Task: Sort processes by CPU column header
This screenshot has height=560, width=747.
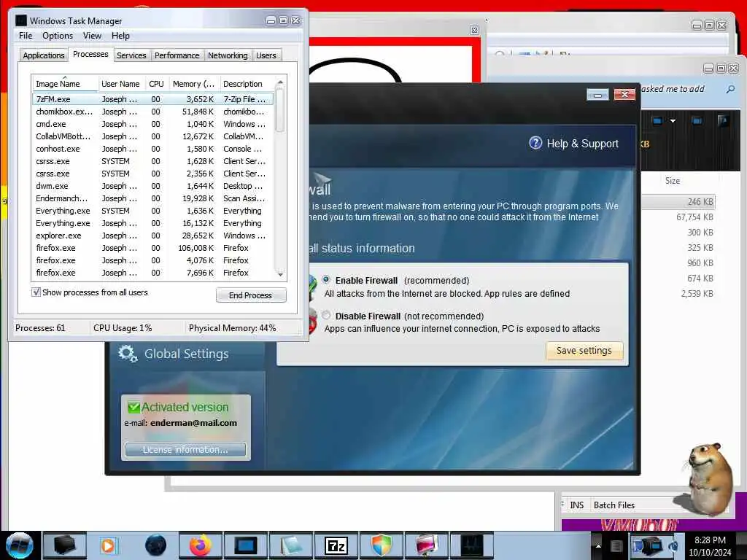Action: point(156,84)
